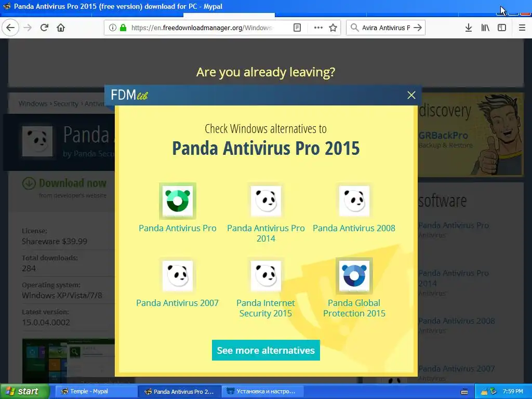Click the Avira Antivirus search box
The image size is (532, 399).
[x=386, y=28]
